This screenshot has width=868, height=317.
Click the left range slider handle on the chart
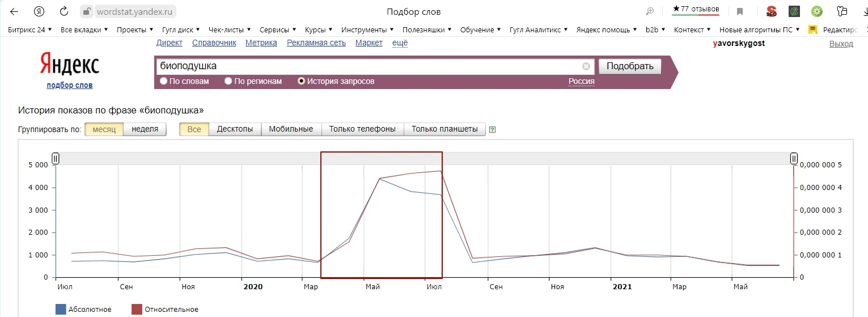pos(56,158)
